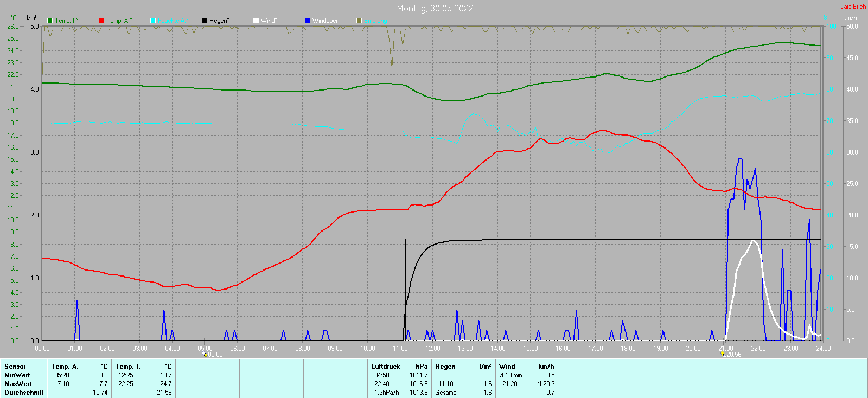Click the 'Empfang' legend label

coord(376,21)
